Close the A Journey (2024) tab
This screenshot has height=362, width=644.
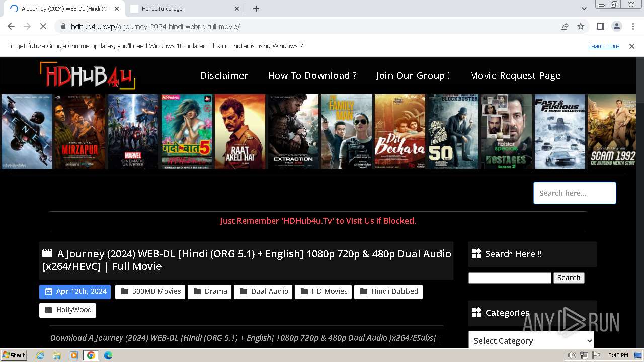click(x=117, y=9)
